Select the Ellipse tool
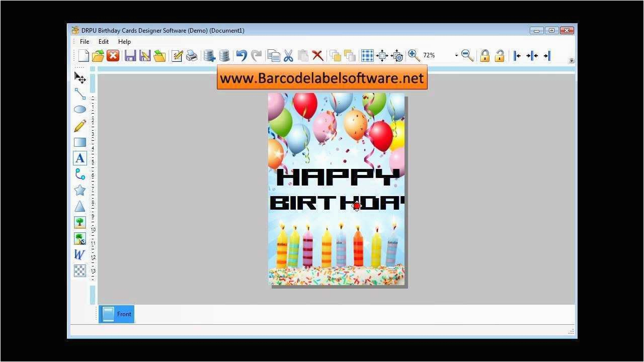The image size is (644, 362). 80,109
